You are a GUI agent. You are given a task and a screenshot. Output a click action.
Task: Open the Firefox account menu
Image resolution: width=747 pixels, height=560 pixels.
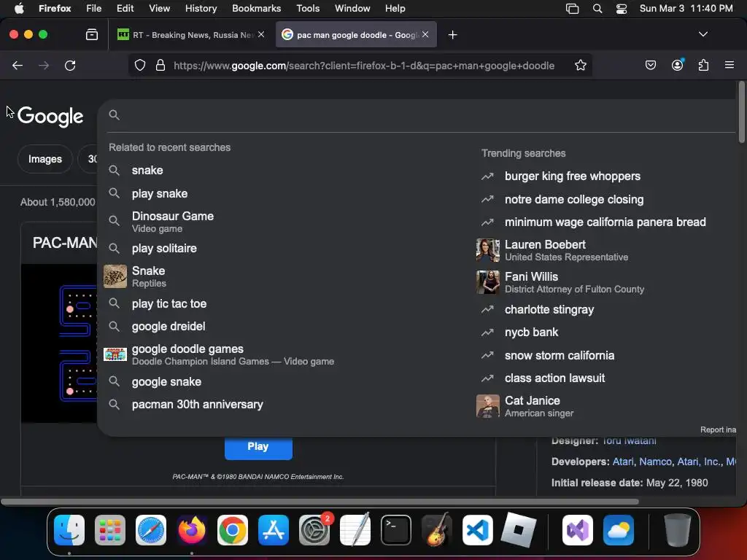[x=677, y=65]
